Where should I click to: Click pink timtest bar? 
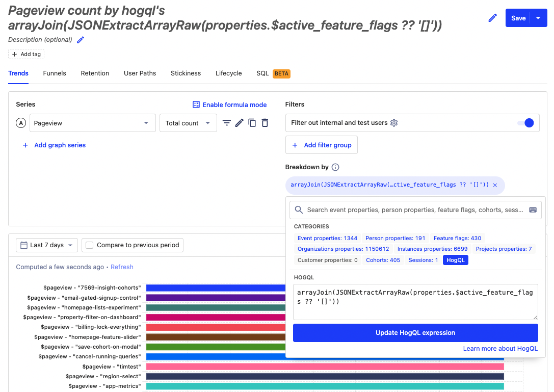[x=325, y=367]
